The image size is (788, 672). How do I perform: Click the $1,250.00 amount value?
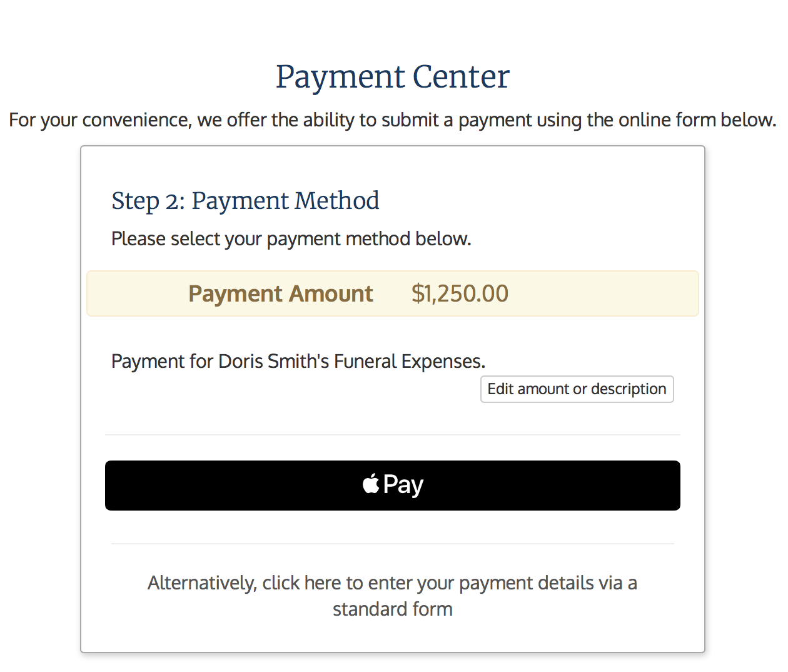click(x=460, y=293)
